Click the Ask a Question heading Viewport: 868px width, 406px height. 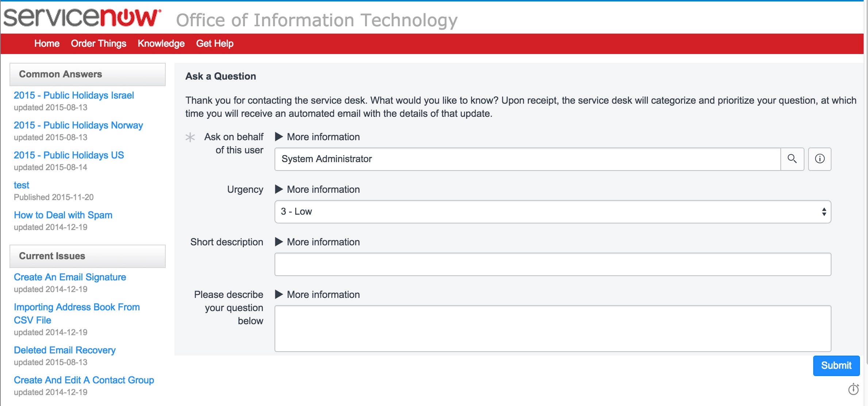(x=220, y=76)
